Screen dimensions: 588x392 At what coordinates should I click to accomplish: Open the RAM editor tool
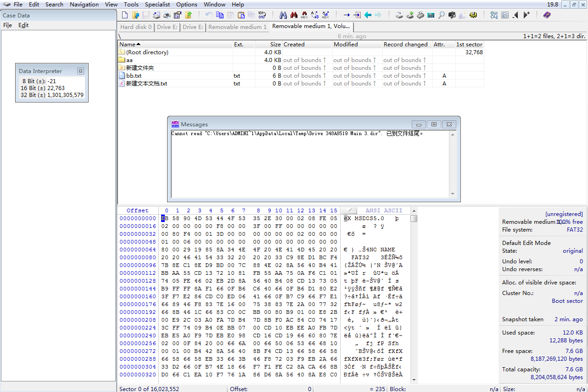point(420,15)
